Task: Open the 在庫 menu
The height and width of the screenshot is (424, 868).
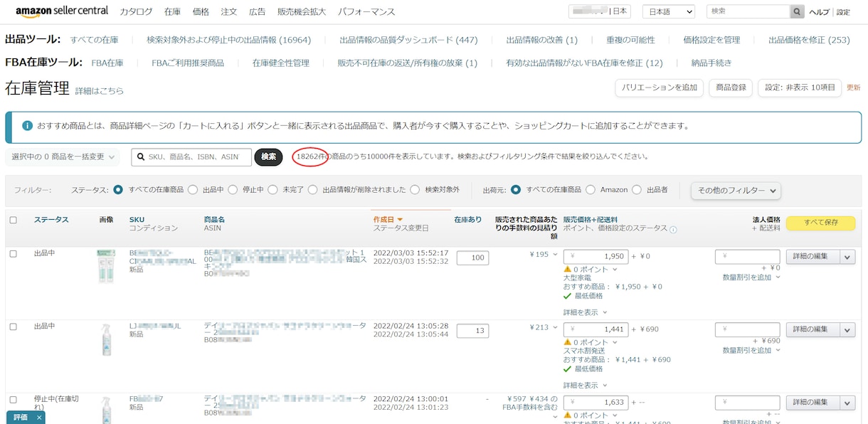Action: pos(172,12)
